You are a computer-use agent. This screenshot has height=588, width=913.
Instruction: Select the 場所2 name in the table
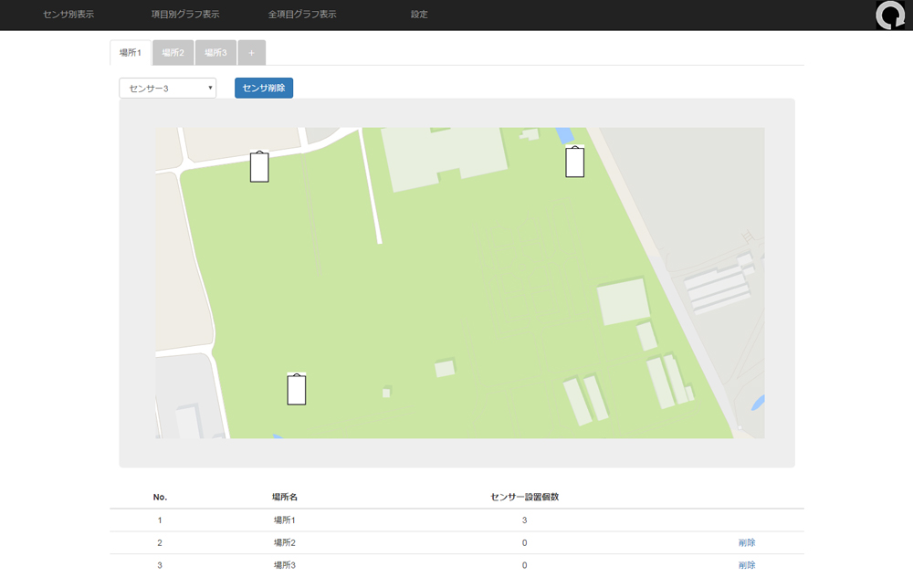click(x=285, y=542)
